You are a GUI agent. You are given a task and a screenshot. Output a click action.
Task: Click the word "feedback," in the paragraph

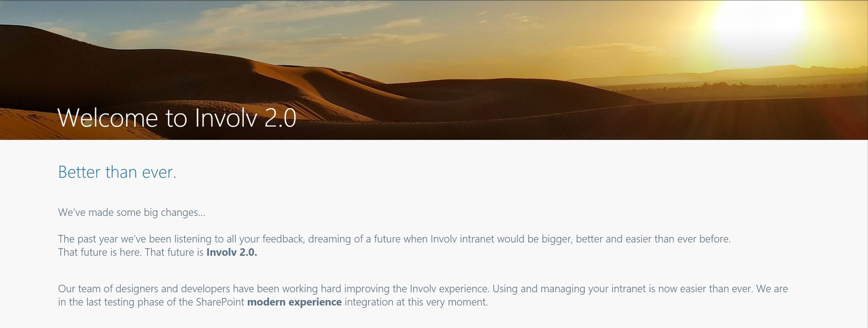(x=283, y=239)
